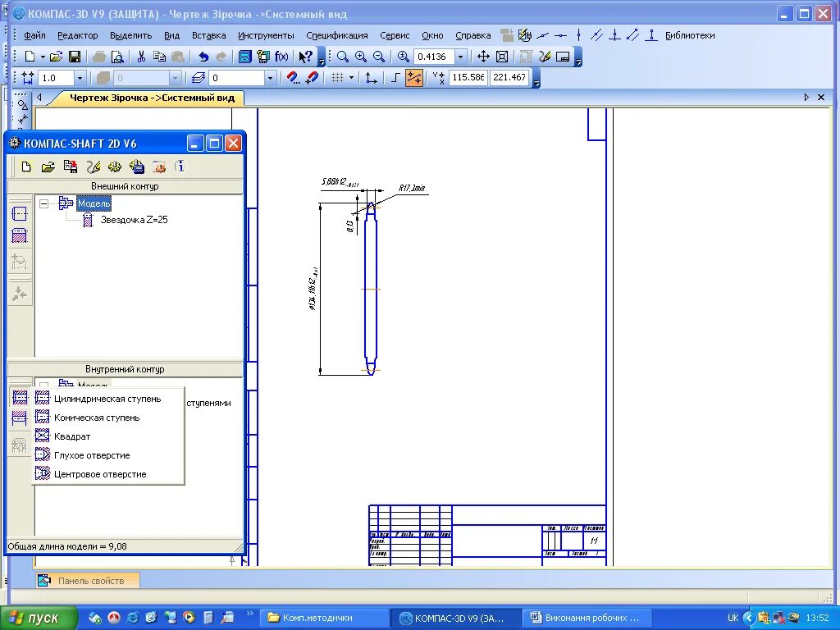The width and height of the screenshot is (840, 630).
Task: Open KOMPAS-SHAFT info icon
Action: 180,167
